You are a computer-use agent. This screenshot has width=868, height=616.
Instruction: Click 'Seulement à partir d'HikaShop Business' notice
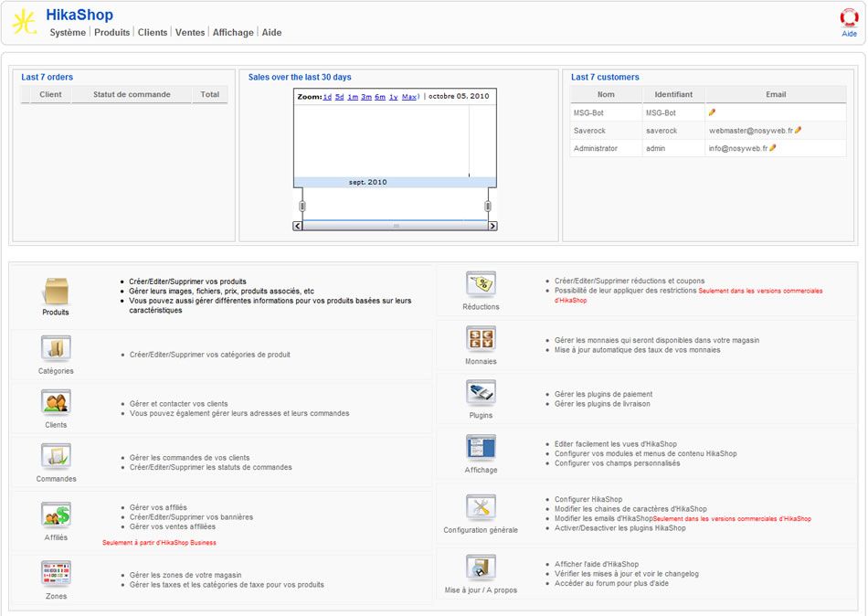159,543
